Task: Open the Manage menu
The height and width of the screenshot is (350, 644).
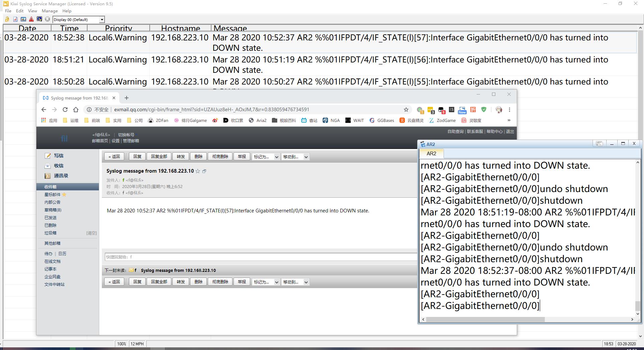Action: click(49, 11)
